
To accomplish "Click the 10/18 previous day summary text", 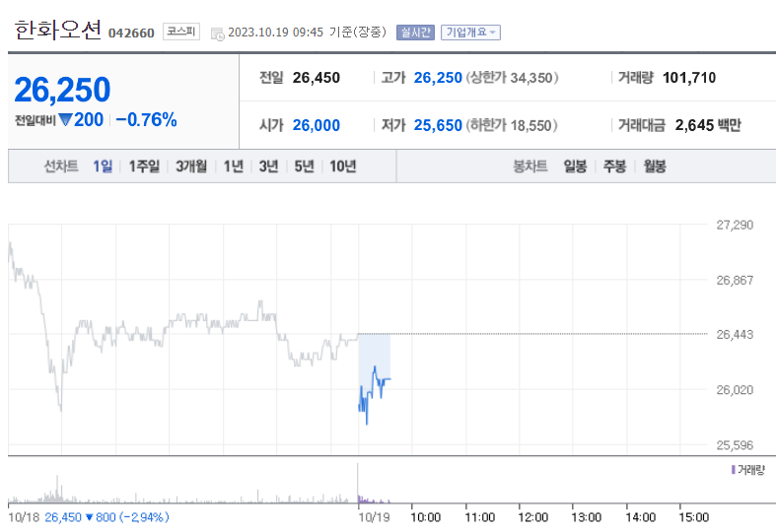I will [89, 517].
